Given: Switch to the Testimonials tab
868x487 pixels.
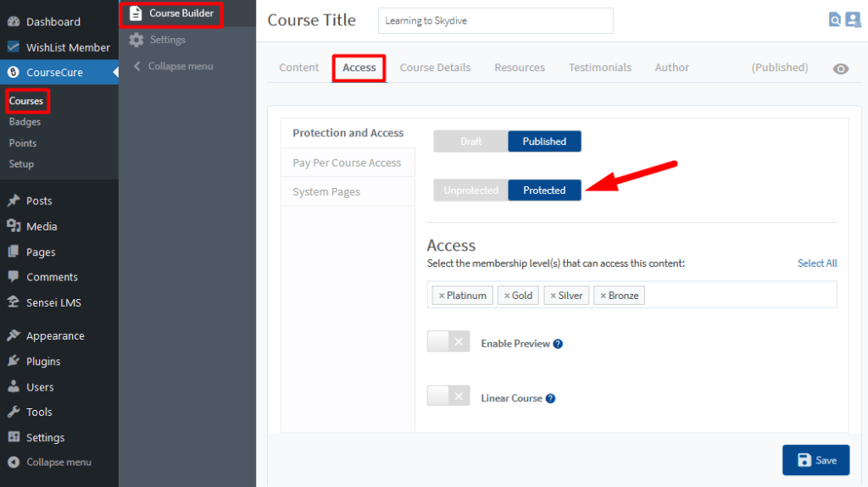Looking at the screenshot, I should [x=599, y=68].
